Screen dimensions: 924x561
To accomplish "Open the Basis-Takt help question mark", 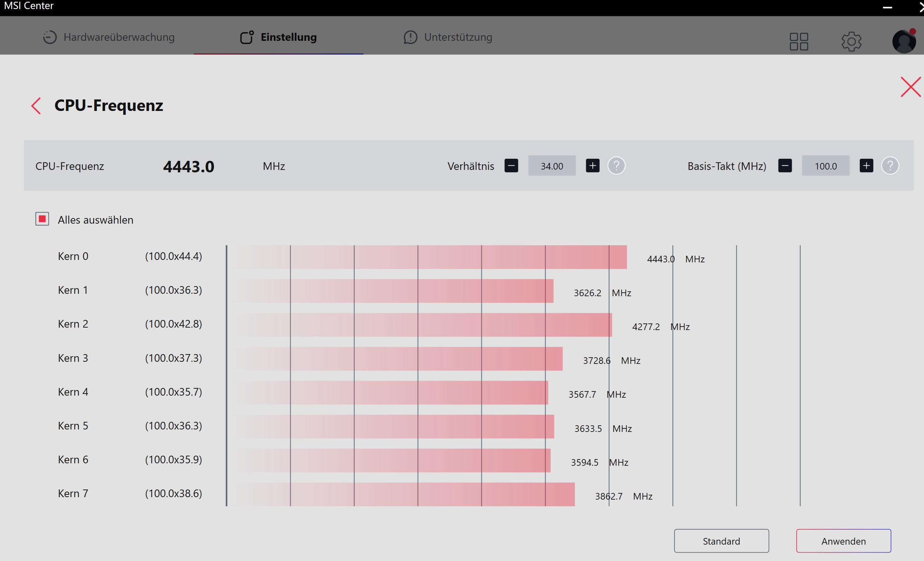I will coord(890,166).
